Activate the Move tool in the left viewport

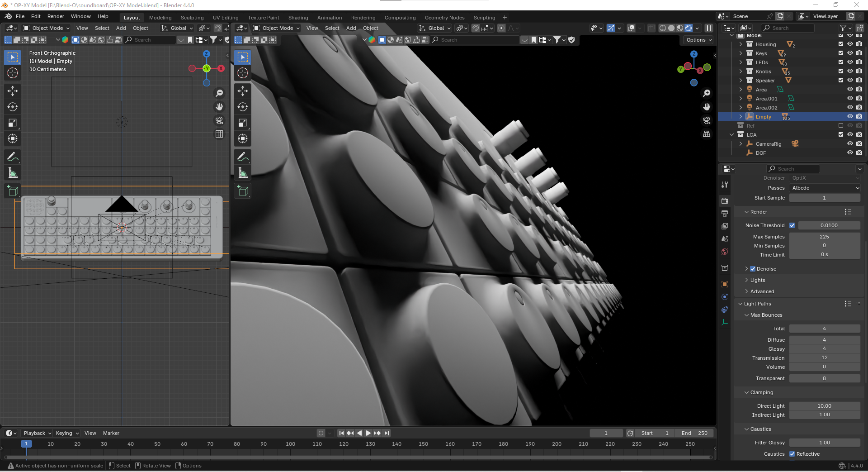13,91
